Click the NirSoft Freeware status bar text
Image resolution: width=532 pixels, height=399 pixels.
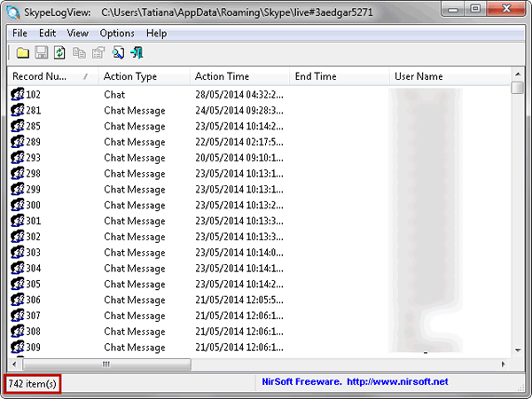pyautogui.click(x=301, y=381)
